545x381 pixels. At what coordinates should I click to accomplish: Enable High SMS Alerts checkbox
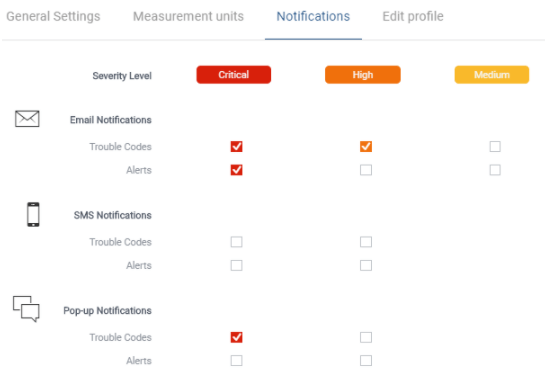366,266
